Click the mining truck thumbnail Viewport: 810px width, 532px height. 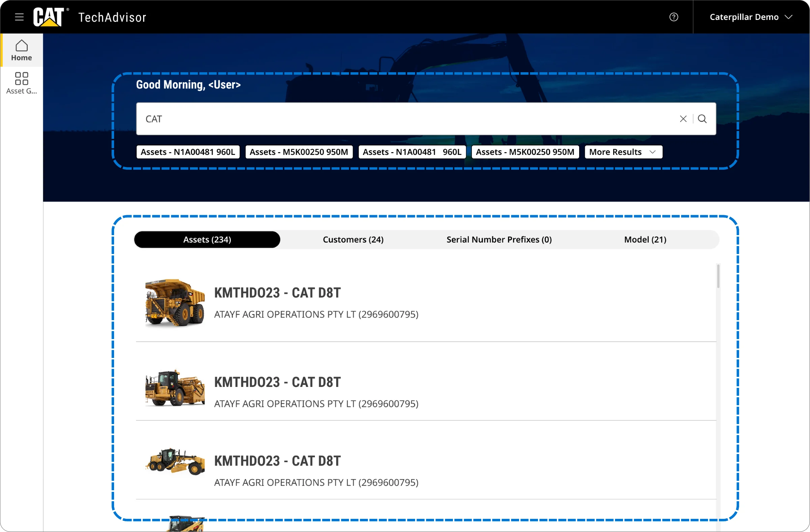pyautogui.click(x=175, y=303)
